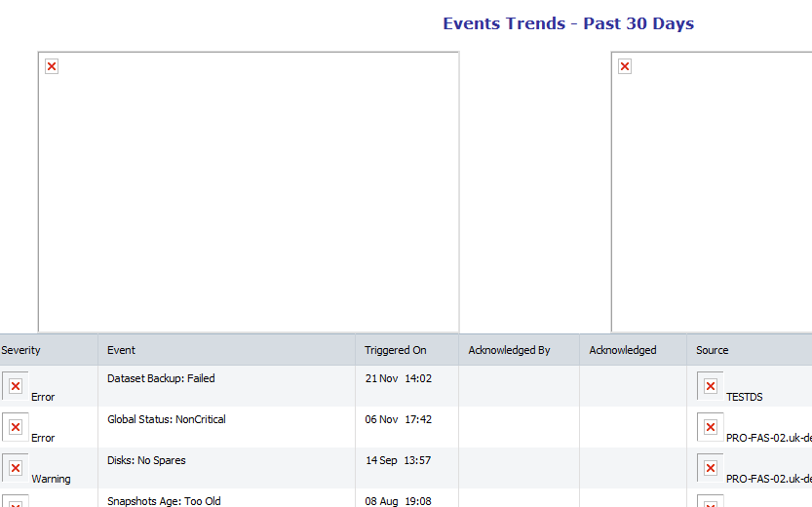The width and height of the screenshot is (812, 507).
Task: Click the Triggered On column header
Action: [396, 350]
